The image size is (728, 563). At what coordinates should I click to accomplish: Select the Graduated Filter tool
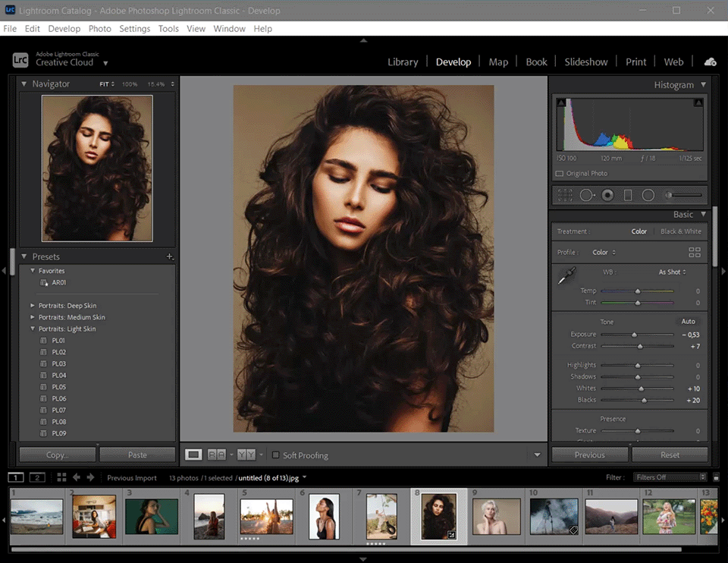tap(628, 195)
